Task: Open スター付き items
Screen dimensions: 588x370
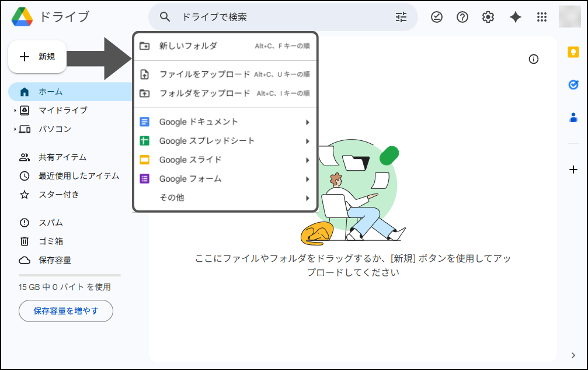Action: (x=59, y=195)
